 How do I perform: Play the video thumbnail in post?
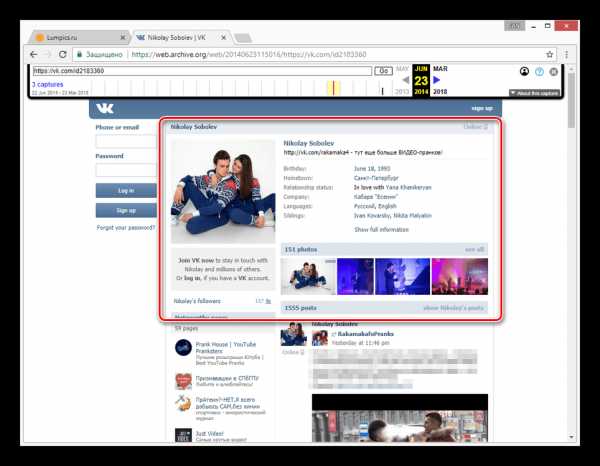400,418
